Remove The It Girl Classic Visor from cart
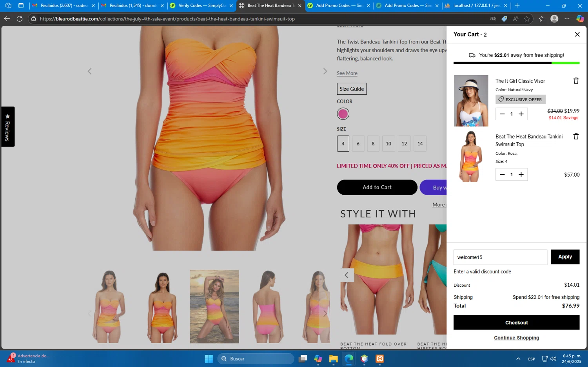This screenshot has height=367, width=588. pos(576,81)
